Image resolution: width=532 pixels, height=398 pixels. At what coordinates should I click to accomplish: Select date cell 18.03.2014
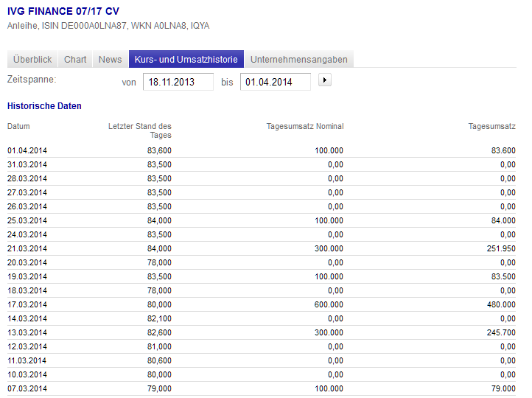[x=27, y=290]
